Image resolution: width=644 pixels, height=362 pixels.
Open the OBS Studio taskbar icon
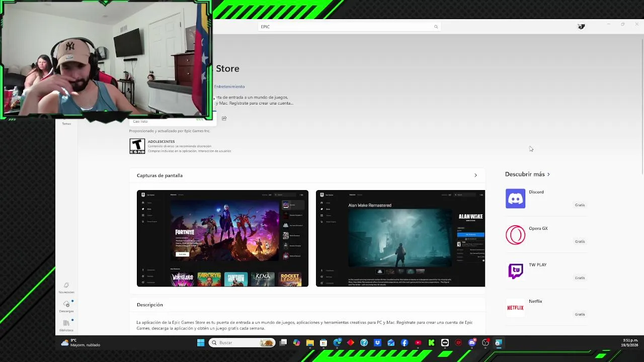486,343
